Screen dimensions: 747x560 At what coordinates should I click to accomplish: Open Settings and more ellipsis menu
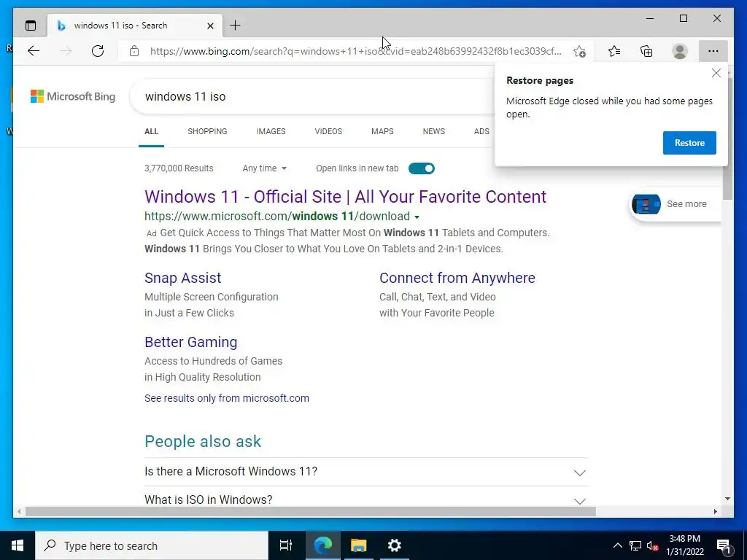click(x=713, y=51)
